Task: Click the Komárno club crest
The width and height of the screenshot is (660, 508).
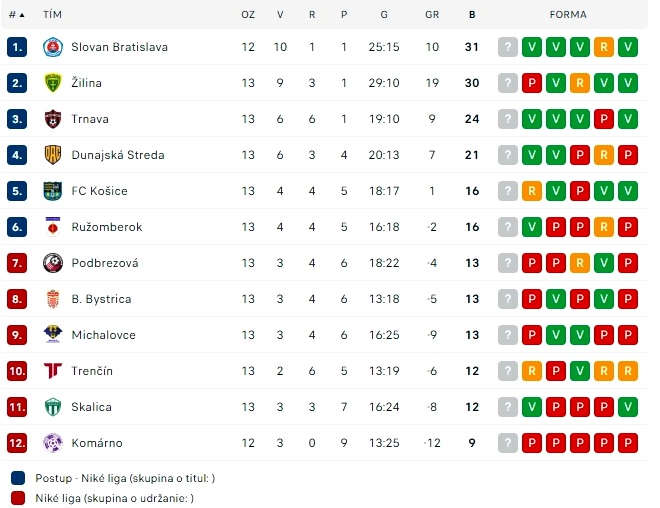Action: tap(52, 443)
